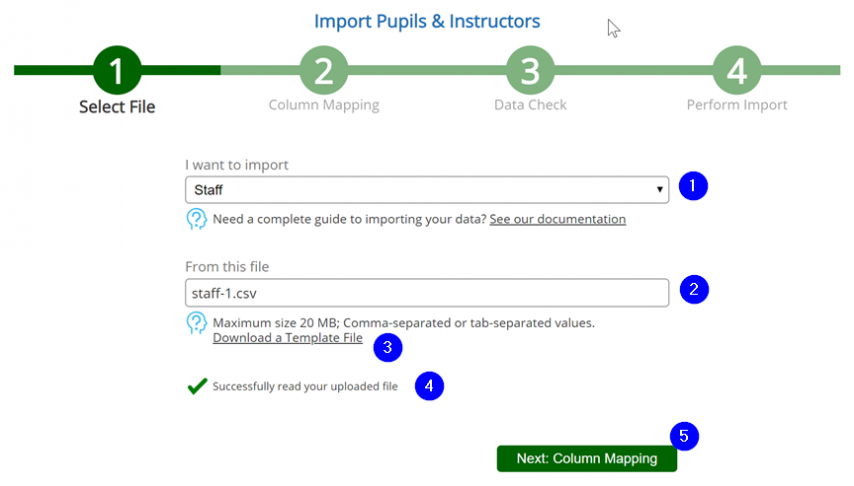Click the green success checkmark icon

pos(197,386)
